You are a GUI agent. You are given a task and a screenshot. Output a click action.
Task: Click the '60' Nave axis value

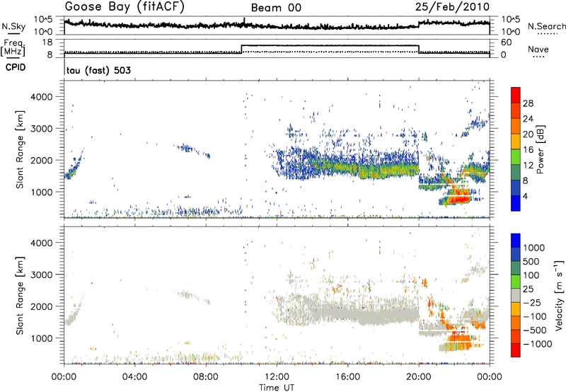point(506,42)
